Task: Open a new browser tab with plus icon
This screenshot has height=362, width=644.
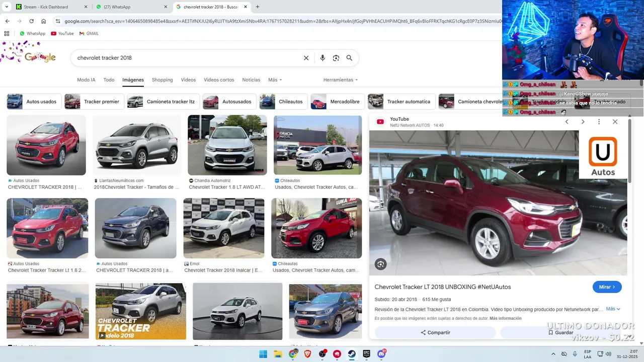Action: pos(258,7)
